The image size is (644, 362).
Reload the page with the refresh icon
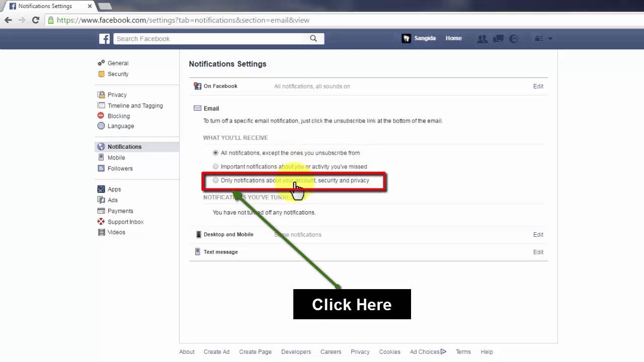coord(35,20)
